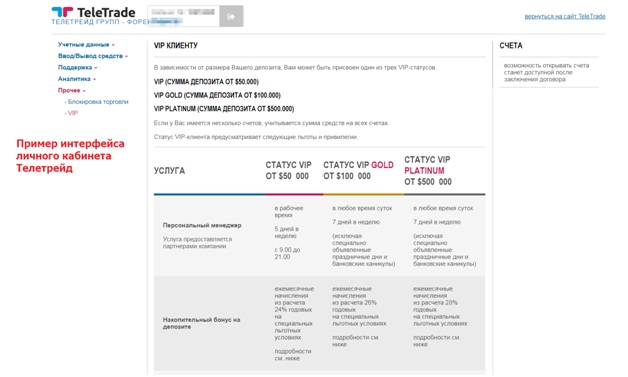
Task: Open the Аналитика menu section
Action: [x=76, y=79]
